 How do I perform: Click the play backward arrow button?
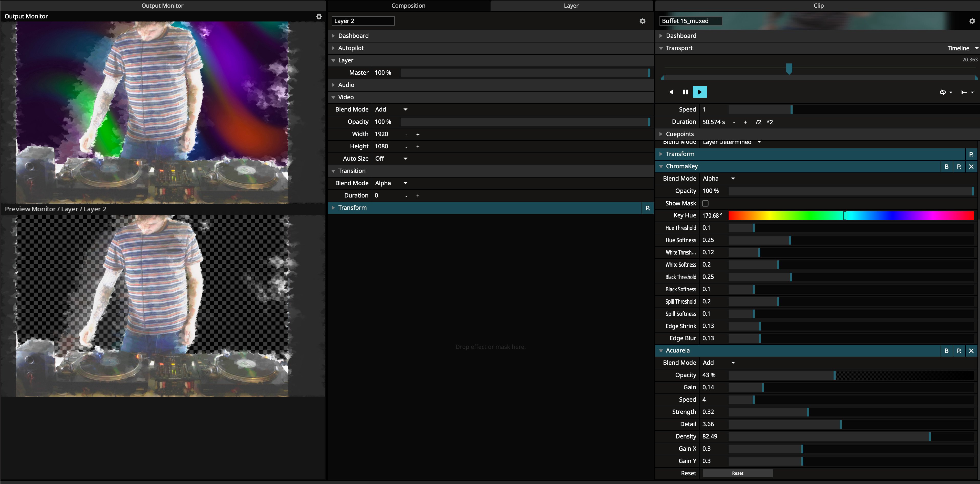(x=671, y=92)
